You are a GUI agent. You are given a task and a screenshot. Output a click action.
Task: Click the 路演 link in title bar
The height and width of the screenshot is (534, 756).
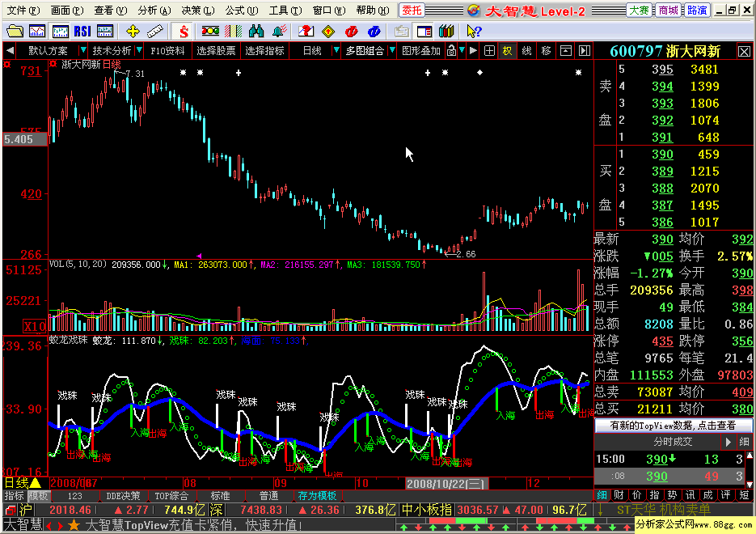(x=697, y=11)
